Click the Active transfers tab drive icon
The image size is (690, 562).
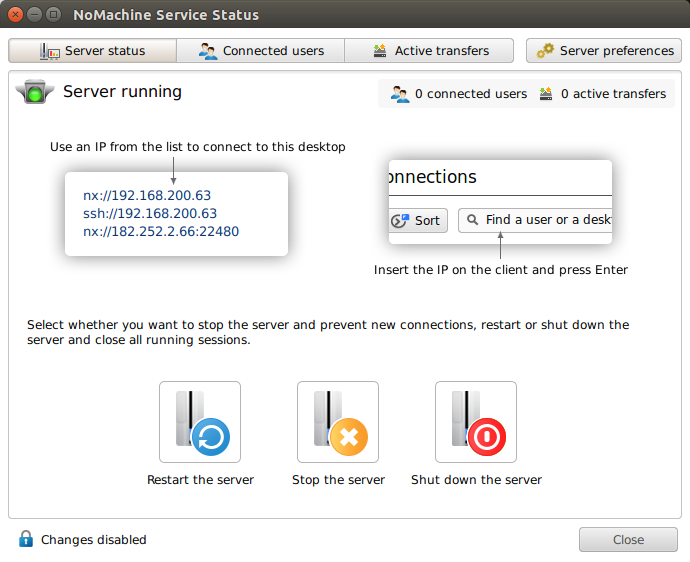coord(380,51)
